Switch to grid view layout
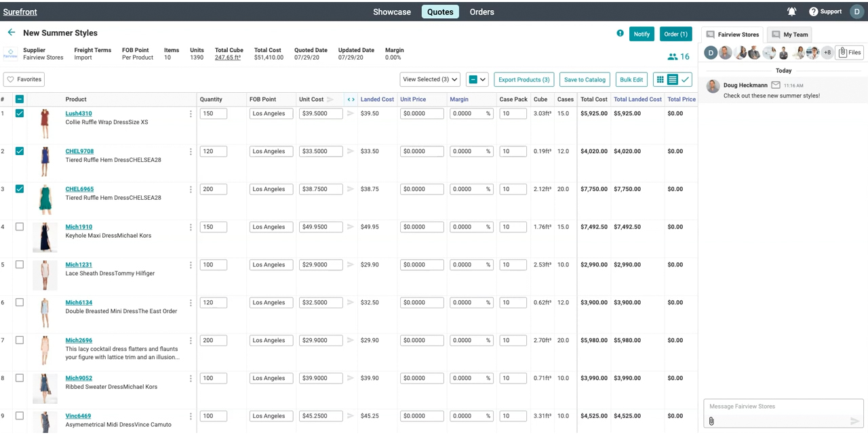The width and height of the screenshot is (868, 435). pyautogui.click(x=659, y=79)
